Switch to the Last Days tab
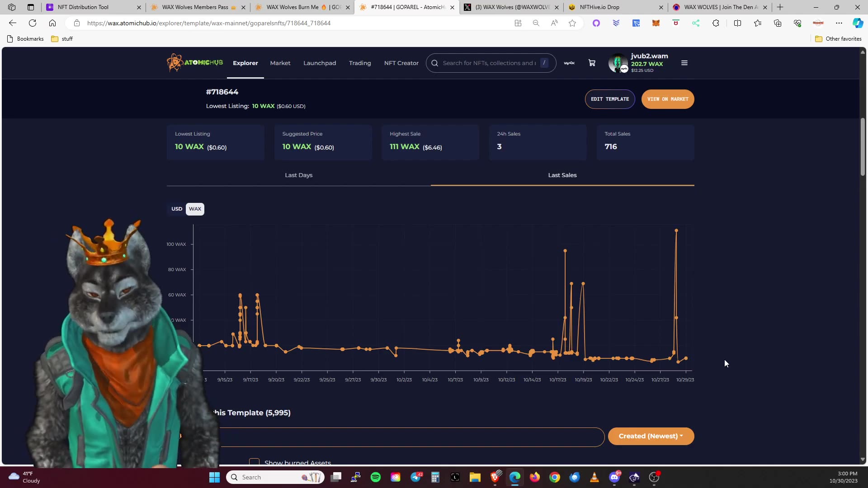 click(298, 175)
